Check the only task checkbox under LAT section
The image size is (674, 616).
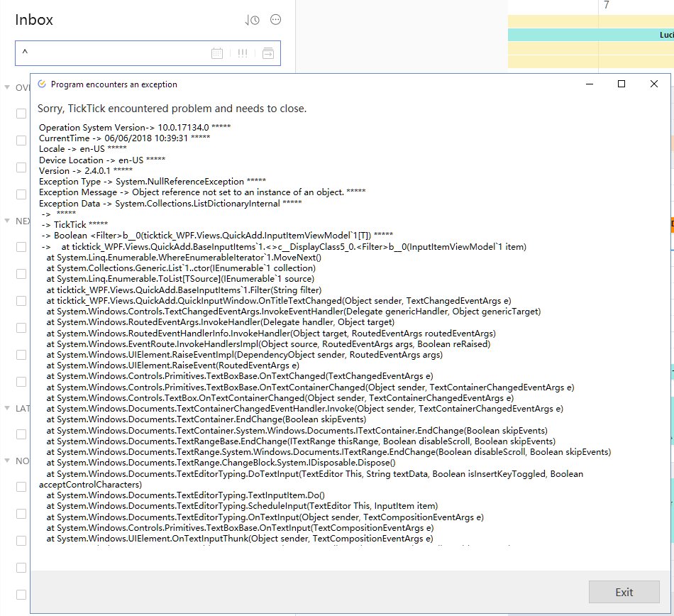(21, 434)
